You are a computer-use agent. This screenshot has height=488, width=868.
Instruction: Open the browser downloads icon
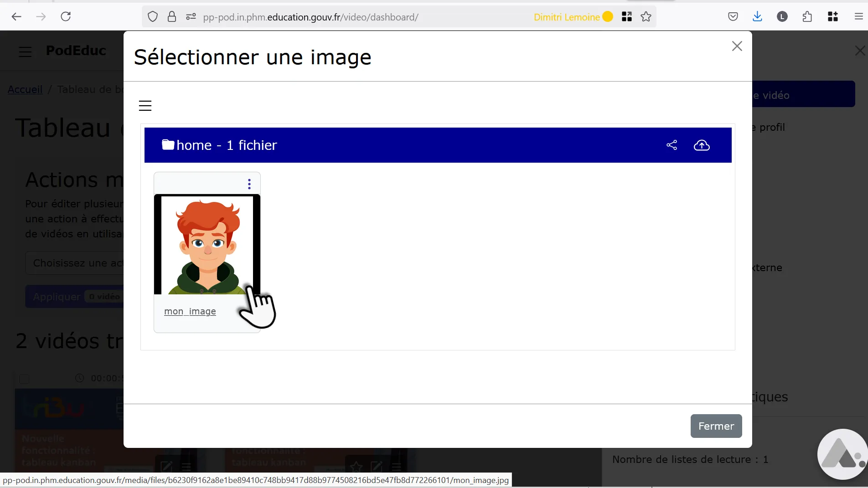pos(757,17)
